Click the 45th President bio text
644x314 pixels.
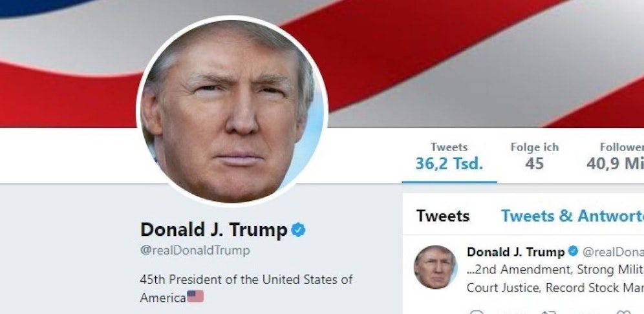pyautogui.click(x=246, y=289)
